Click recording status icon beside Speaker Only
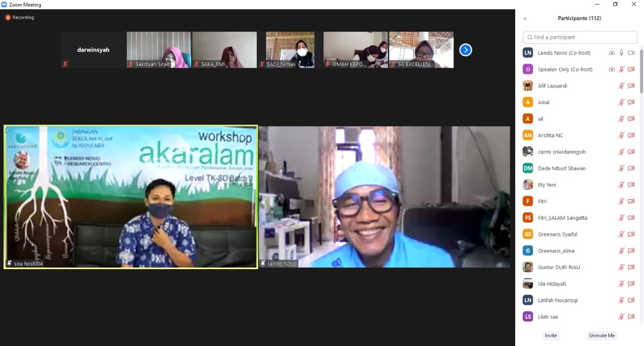Image resolution: width=644 pixels, height=346 pixels. 612,69
